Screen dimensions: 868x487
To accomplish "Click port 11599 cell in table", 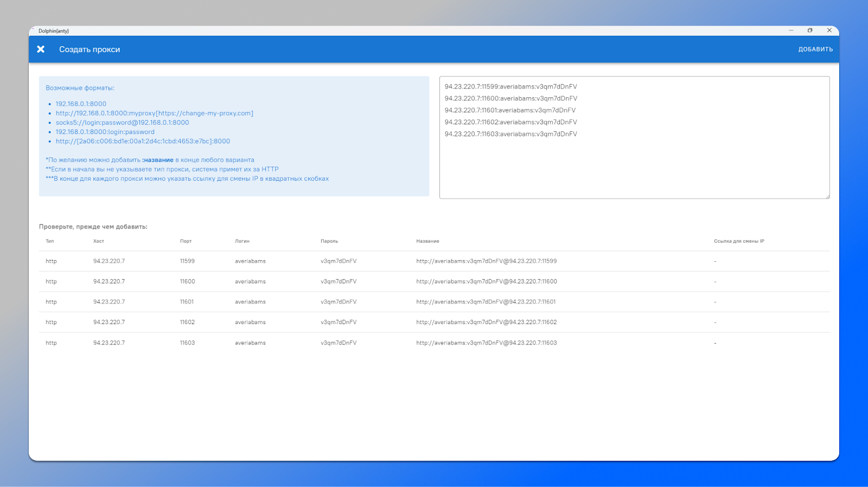I will (x=188, y=261).
